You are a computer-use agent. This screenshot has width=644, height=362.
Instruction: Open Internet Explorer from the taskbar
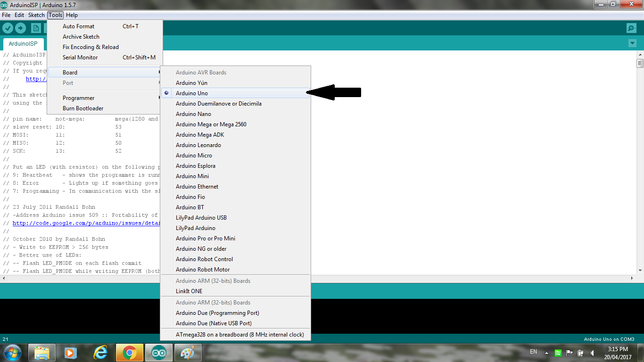coord(100,353)
